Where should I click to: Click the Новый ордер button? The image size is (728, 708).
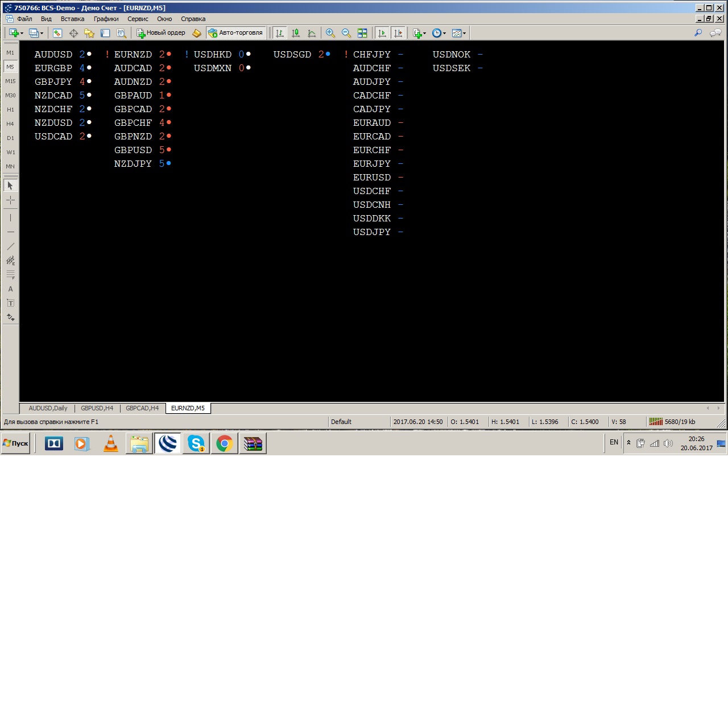(161, 33)
